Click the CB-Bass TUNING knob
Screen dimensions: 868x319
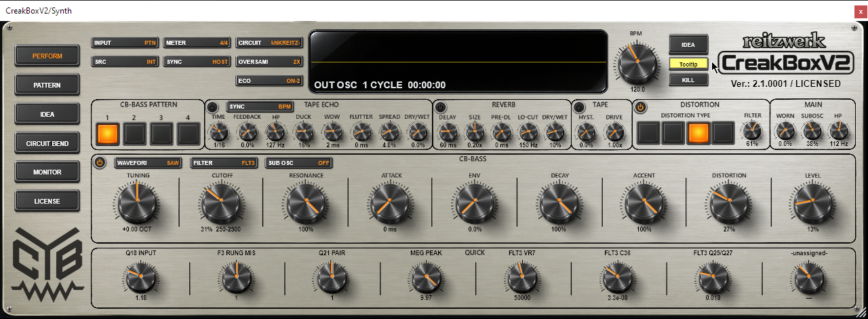137,203
